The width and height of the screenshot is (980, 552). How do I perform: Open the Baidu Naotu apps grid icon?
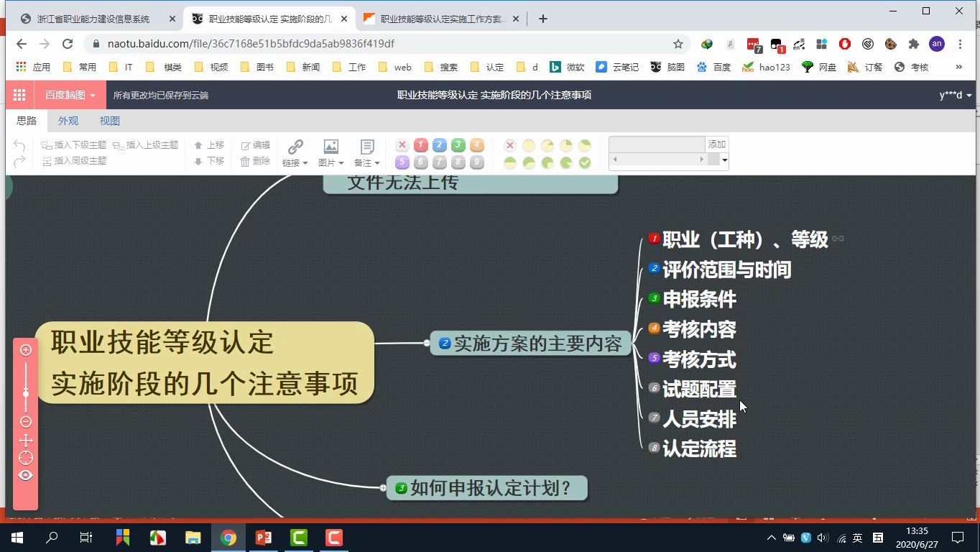pyautogui.click(x=19, y=95)
